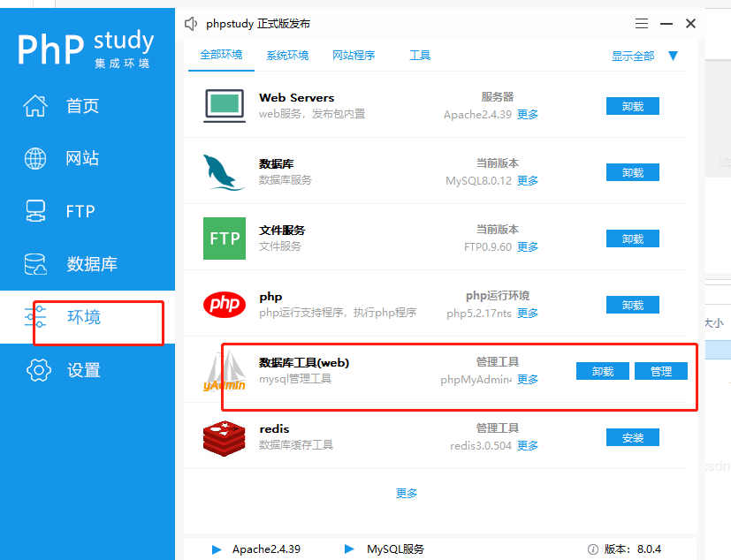Click the PhP study logo
The height and width of the screenshot is (560, 731).
(x=86, y=49)
